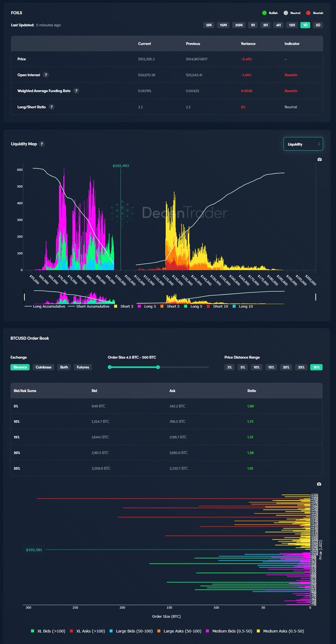
Task: Select the 30M timeframe
Action: point(238,25)
